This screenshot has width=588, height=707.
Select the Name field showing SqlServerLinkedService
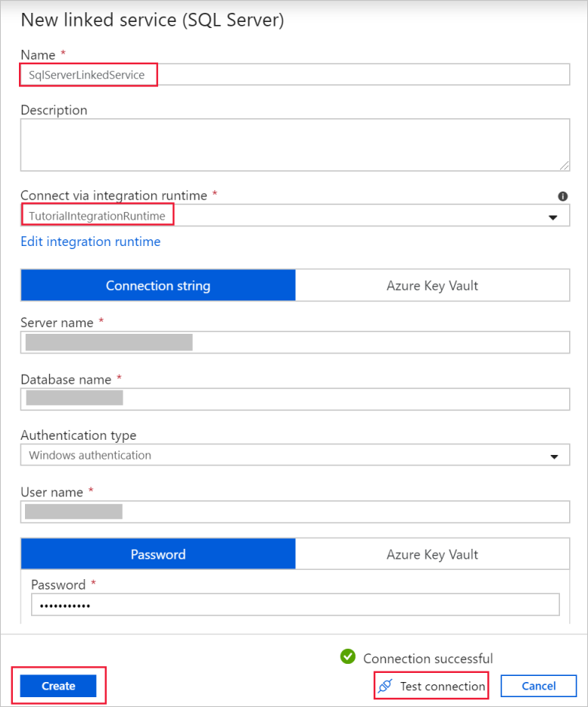pos(89,74)
